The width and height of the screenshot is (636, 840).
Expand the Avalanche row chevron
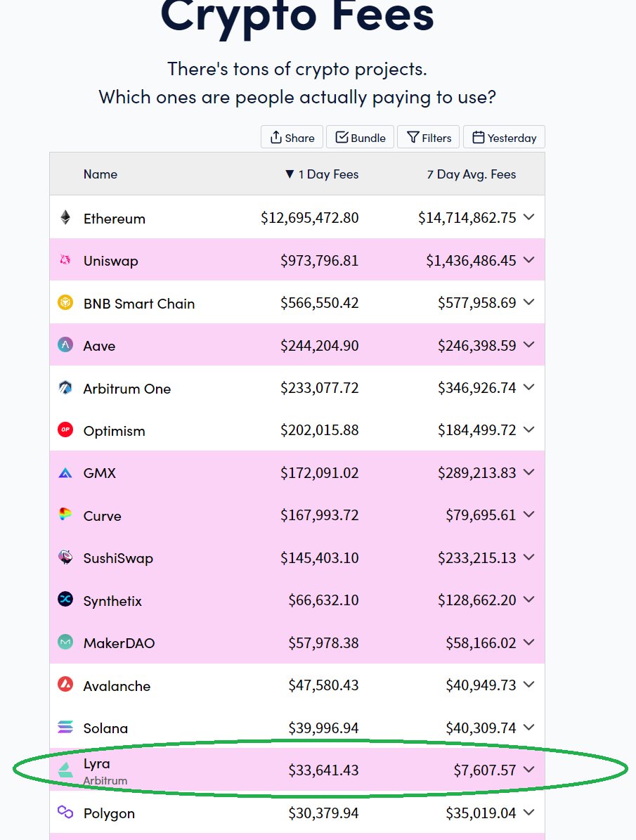point(529,684)
